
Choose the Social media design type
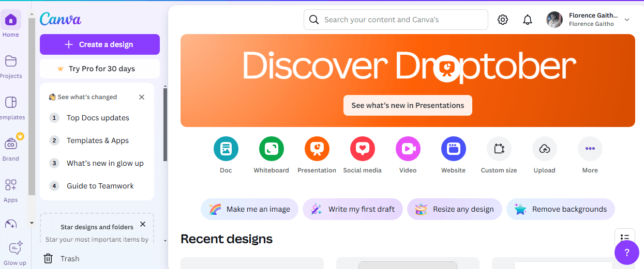[363, 149]
